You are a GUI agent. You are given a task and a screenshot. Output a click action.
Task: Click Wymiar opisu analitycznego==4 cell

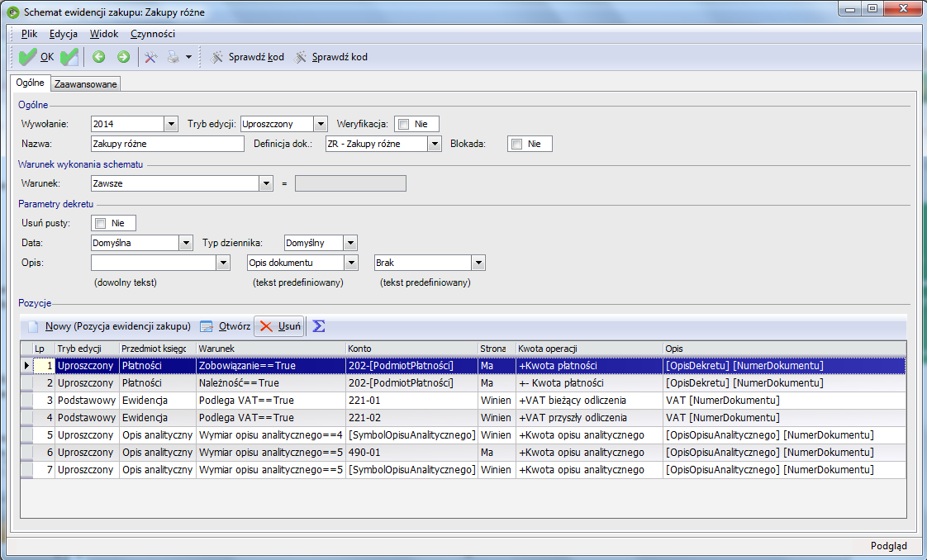point(271,434)
